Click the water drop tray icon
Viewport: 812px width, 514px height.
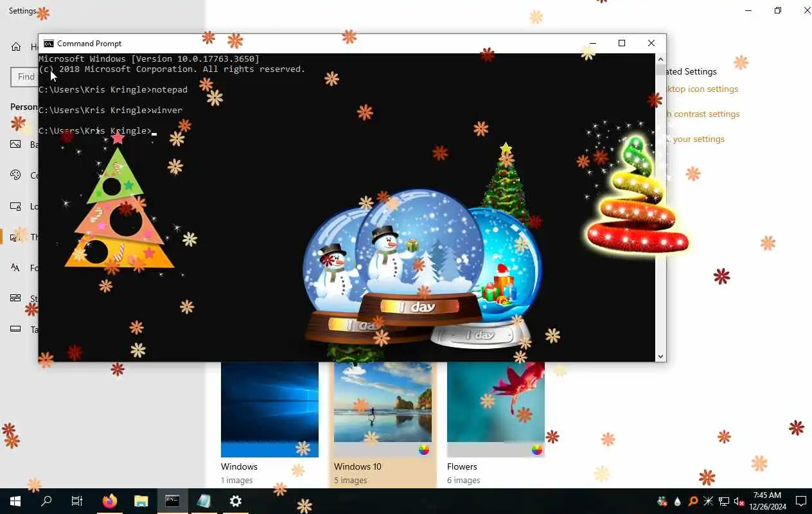pos(678,501)
